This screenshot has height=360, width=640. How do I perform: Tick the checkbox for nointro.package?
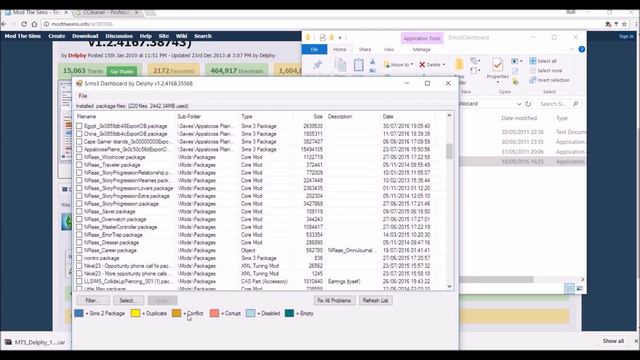[x=79, y=258]
